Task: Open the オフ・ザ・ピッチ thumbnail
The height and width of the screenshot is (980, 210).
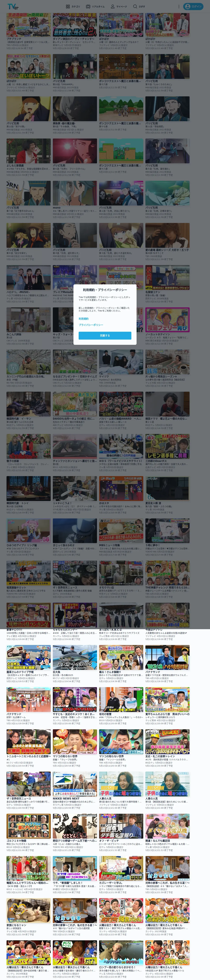Action: 121,826
